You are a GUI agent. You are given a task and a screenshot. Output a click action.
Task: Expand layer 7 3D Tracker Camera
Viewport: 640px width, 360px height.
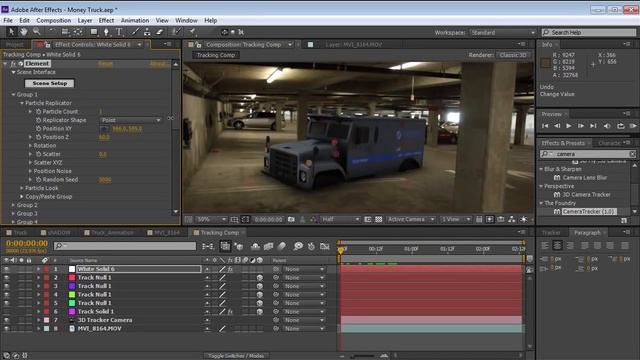click(x=38, y=320)
